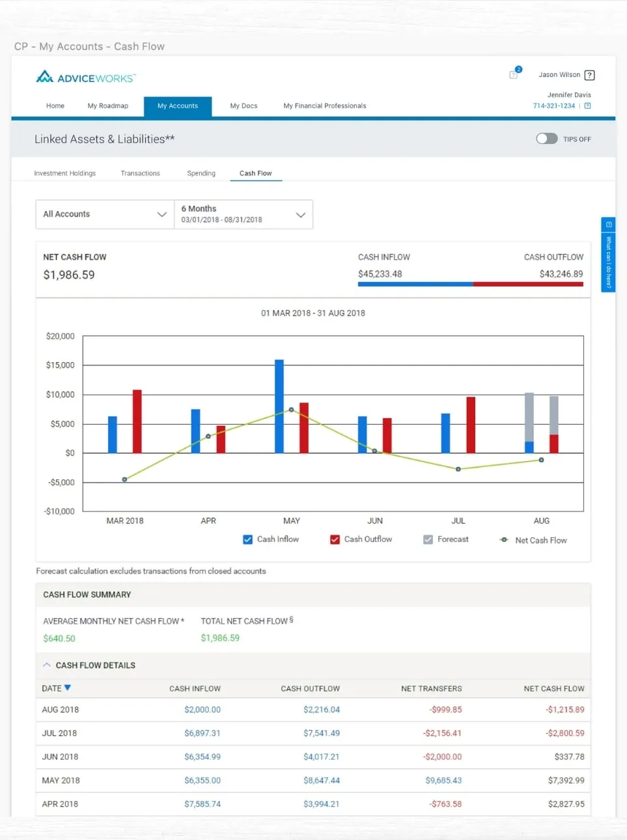Uncheck the Cash Inflow checkbox
This screenshot has height=840, width=627.
point(247,539)
